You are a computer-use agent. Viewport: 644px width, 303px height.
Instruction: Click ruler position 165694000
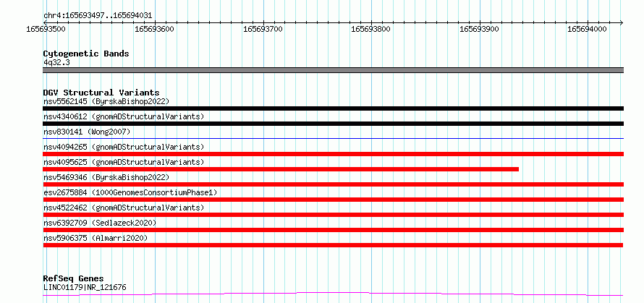(x=588, y=29)
